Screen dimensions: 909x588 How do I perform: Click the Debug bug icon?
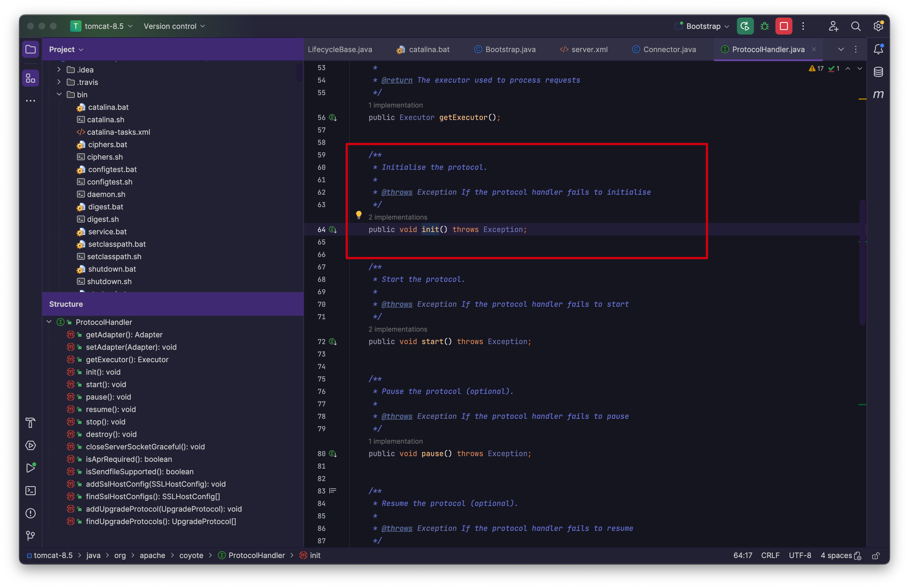point(764,26)
